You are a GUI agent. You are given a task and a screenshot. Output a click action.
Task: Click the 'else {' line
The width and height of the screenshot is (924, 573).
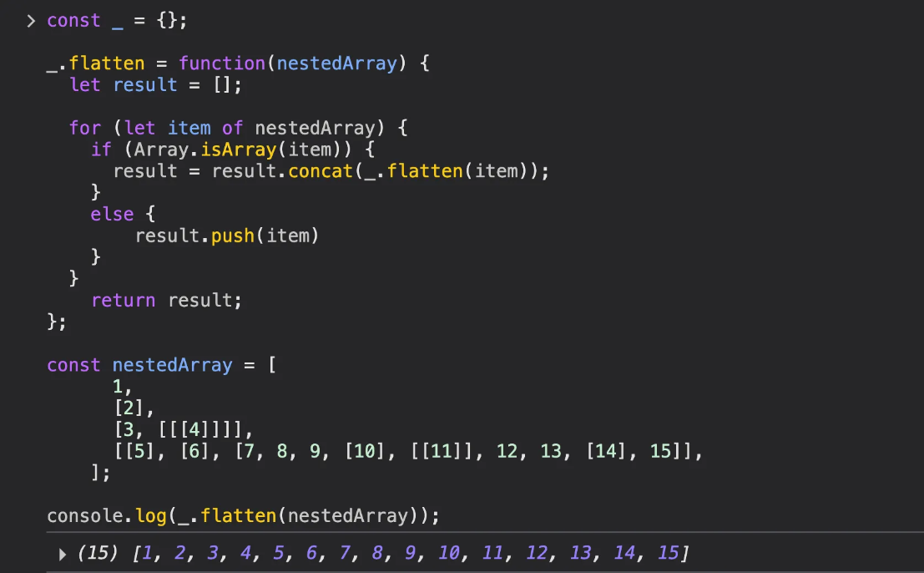pyautogui.click(x=123, y=214)
